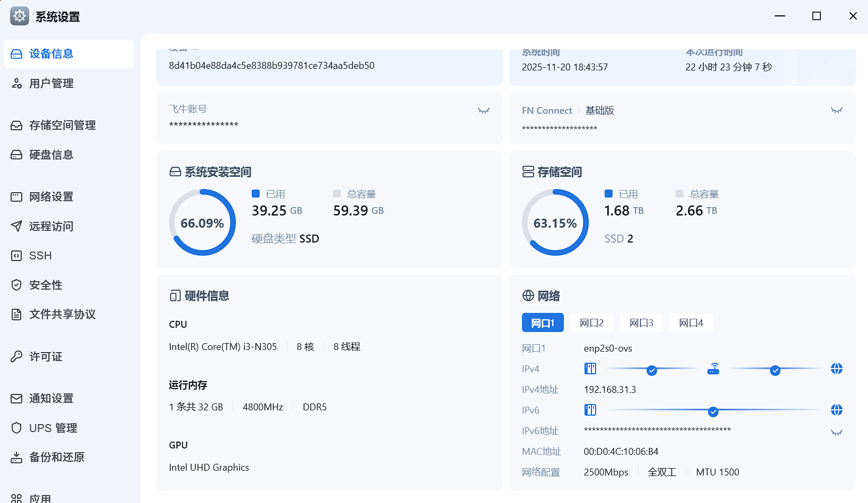Viewport: 868px width, 503px height.
Task: Click the 4800MHz memory frequency
Action: pos(263,407)
